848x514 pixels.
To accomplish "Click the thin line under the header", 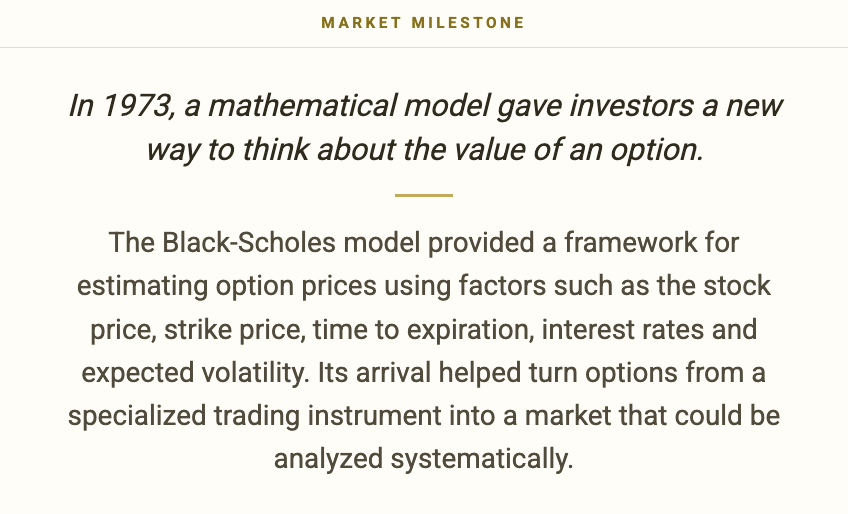I will pyautogui.click(x=424, y=48).
